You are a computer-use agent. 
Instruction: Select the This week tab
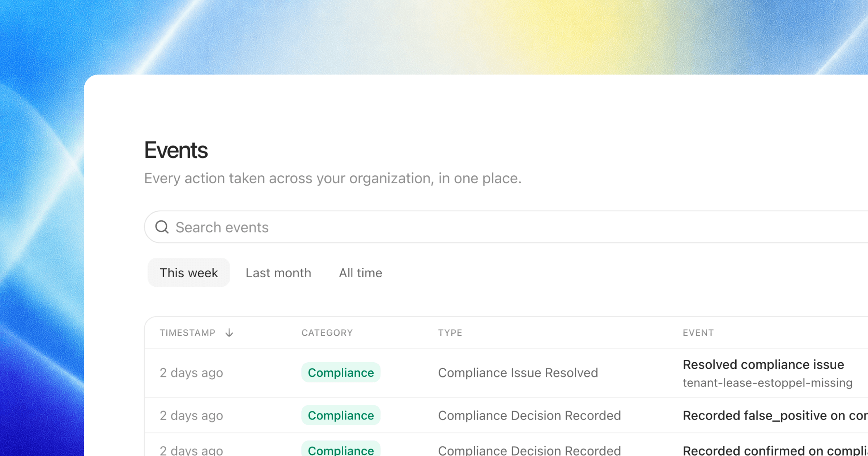[189, 273]
